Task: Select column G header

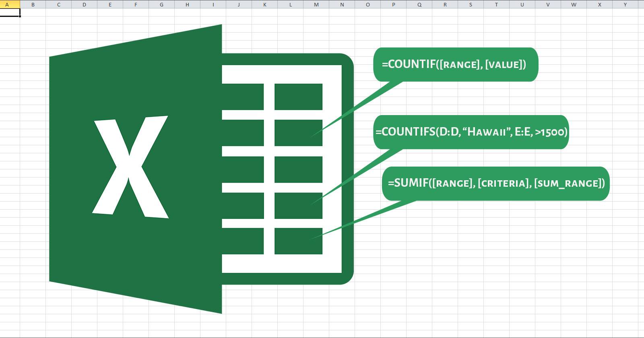Action: [x=162, y=5]
